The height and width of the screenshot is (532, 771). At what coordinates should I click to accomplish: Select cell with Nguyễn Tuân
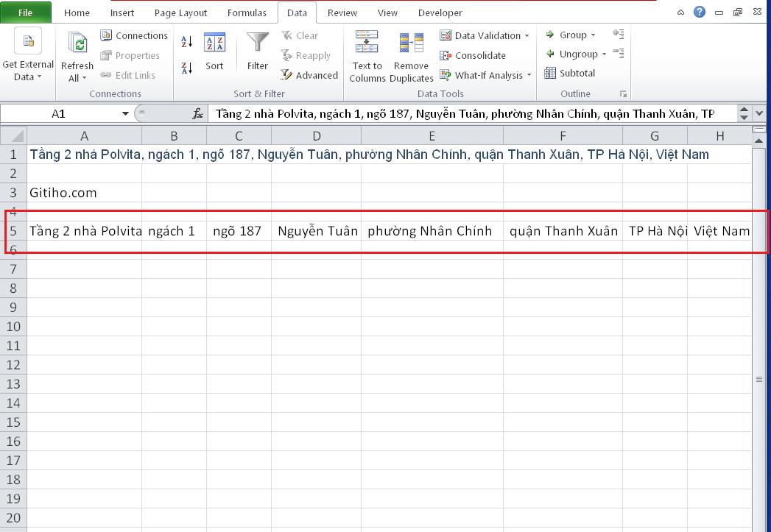click(x=316, y=231)
